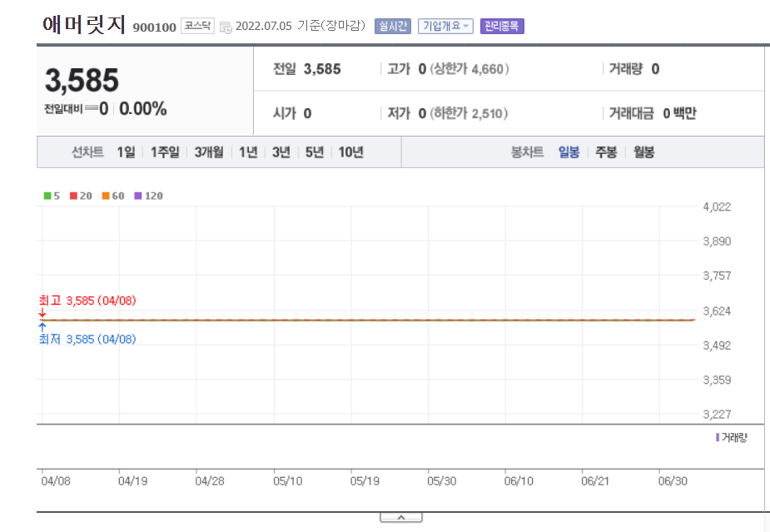Click the 04/08 date axis label
The height and width of the screenshot is (532, 770).
[x=56, y=481]
